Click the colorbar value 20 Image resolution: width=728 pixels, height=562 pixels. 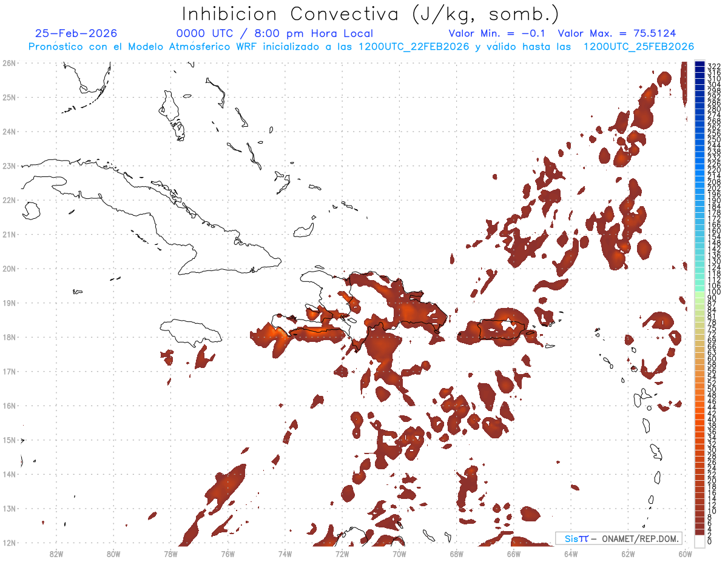tap(712, 480)
